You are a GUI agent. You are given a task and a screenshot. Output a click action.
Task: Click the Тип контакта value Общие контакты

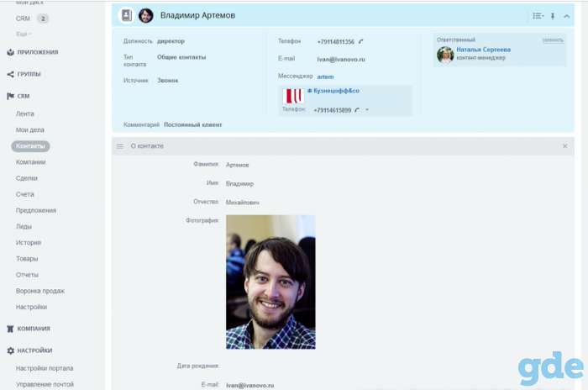(181, 57)
